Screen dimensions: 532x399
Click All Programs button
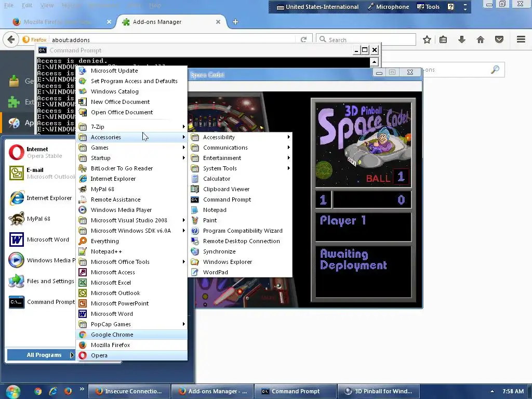[41, 355]
